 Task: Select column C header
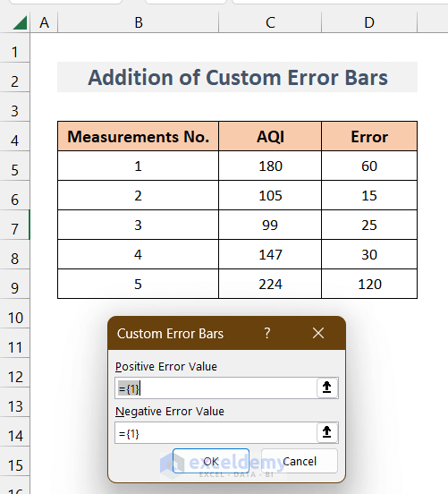click(270, 22)
